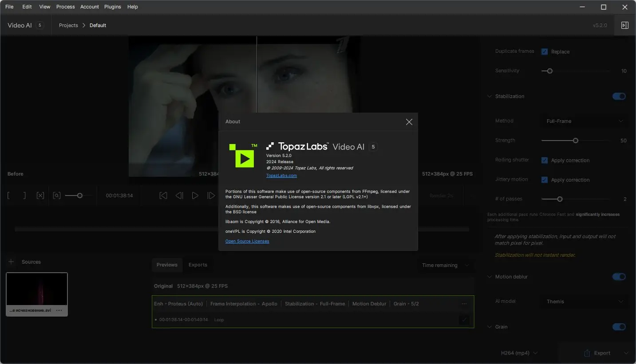Step back one frame
Viewport: 636px width, 364px height.
[179, 196]
